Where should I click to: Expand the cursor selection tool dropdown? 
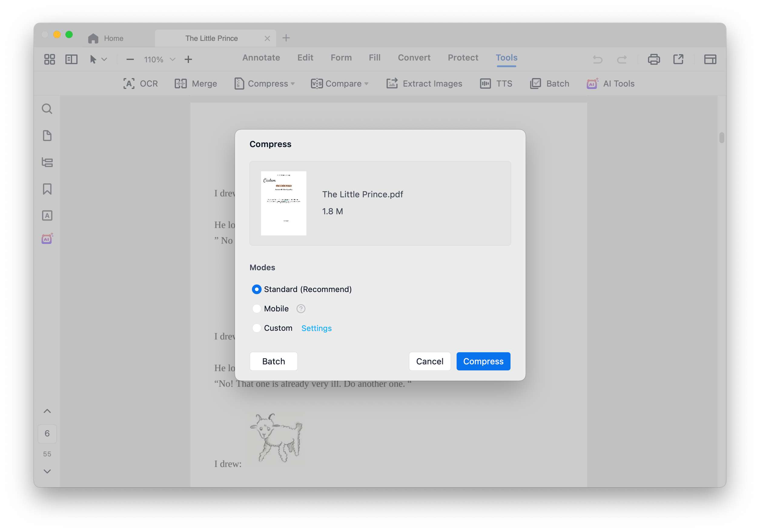coord(104,60)
